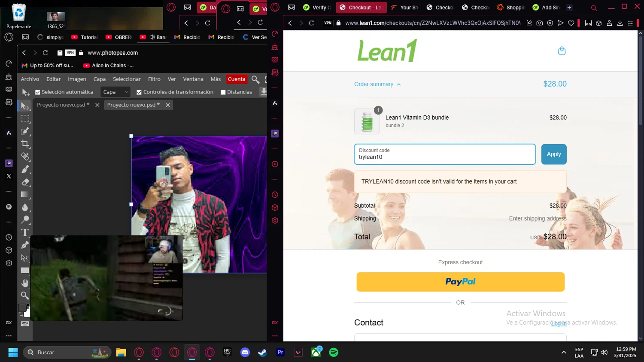
Task: Click the Log in link near Contact
Action: point(559,323)
